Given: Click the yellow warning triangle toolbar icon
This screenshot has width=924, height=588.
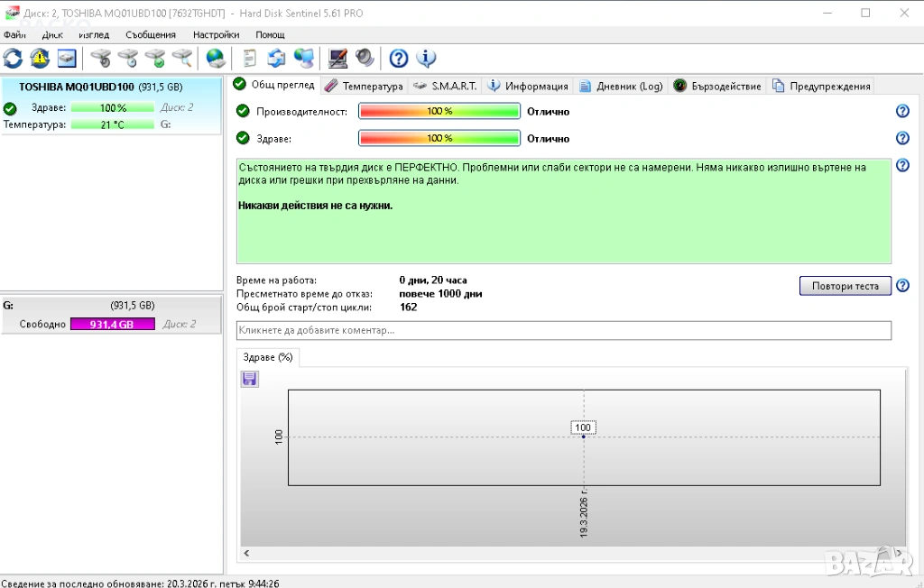Looking at the screenshot, I should coord(40,59).
